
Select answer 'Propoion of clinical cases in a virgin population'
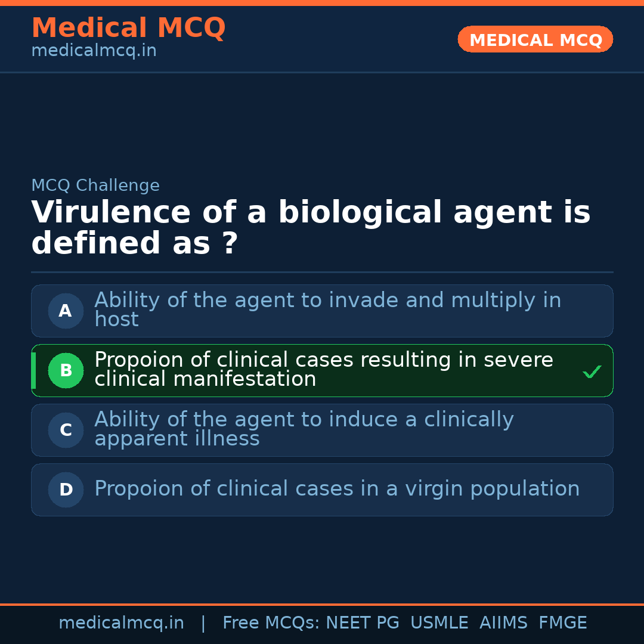[x=337, y=489]
